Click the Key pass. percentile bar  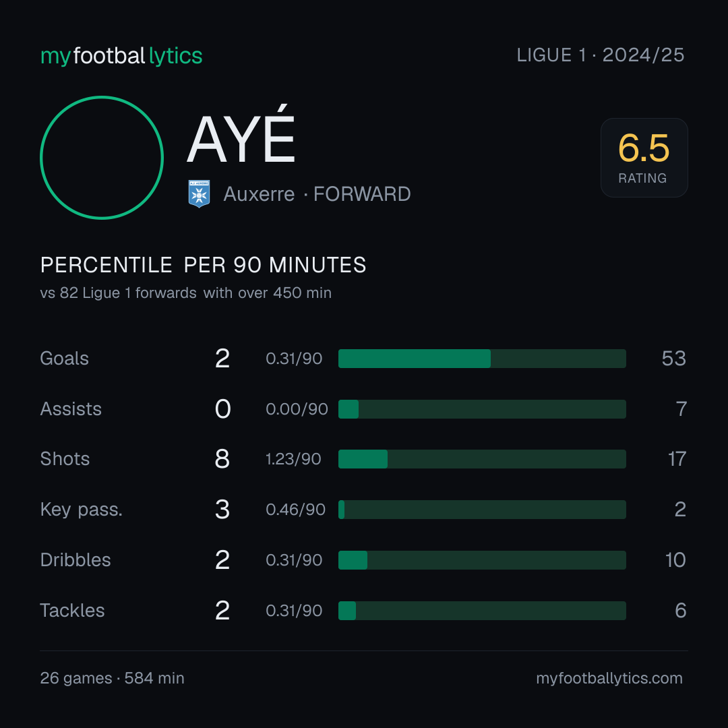tap(482, 510)
